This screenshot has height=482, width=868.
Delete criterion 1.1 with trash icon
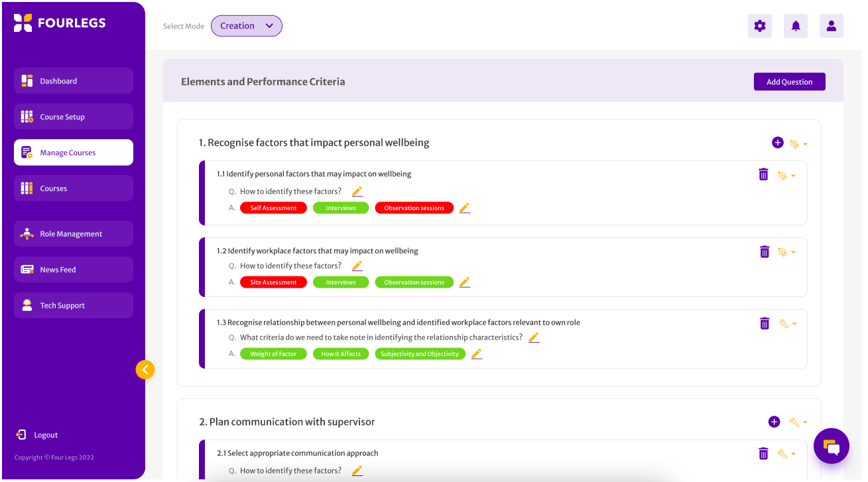pos(763,174)
